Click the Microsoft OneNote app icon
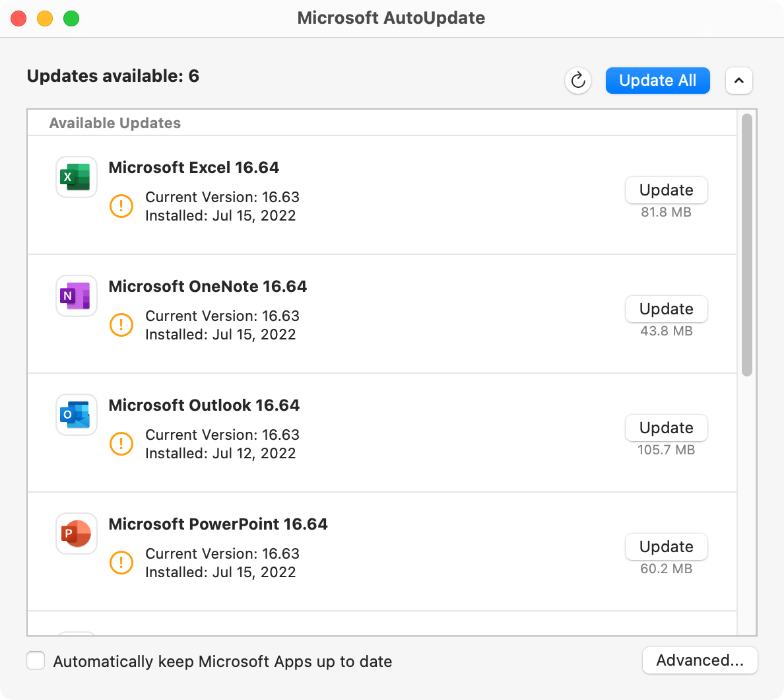 77,296
